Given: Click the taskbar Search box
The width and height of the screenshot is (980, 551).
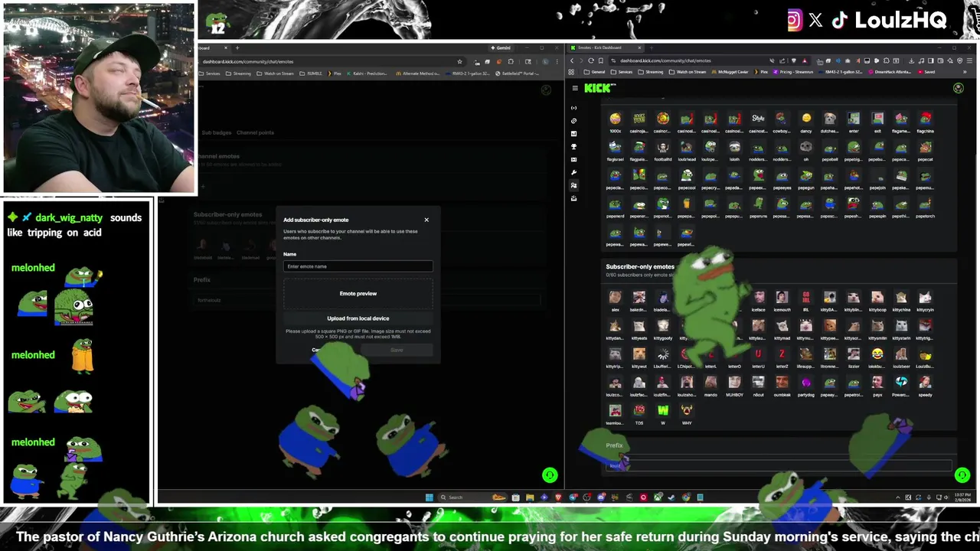Looking at the screenshot, I should tap(472, 497).
